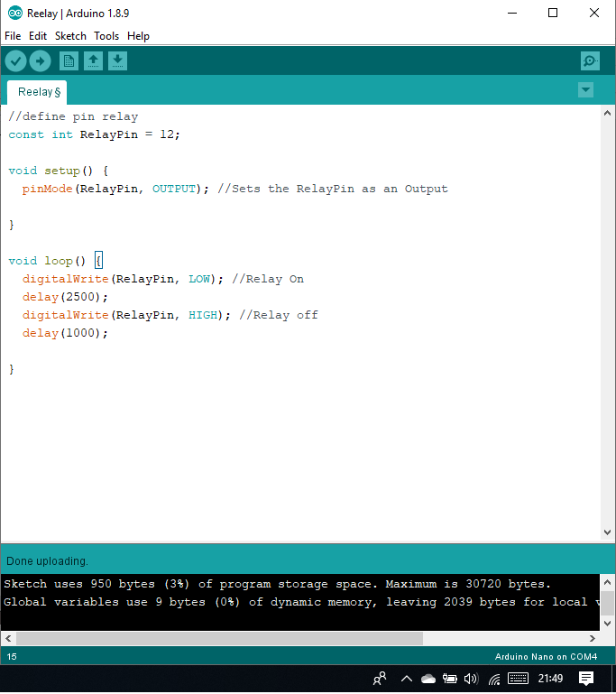616x694 pixels.
Task: Maximize the Arduino window
Action: 553,14
